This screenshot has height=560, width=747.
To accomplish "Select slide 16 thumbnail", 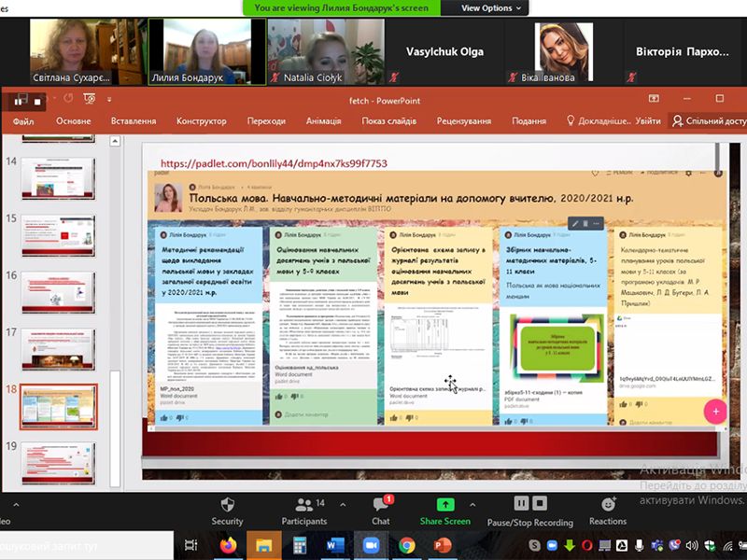I will point(58,293).
